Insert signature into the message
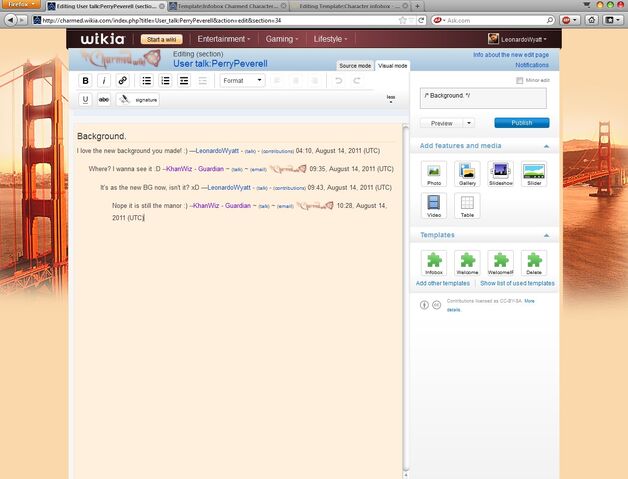The height and width of the screenshot is (479, 628). [x=138, y=99]
